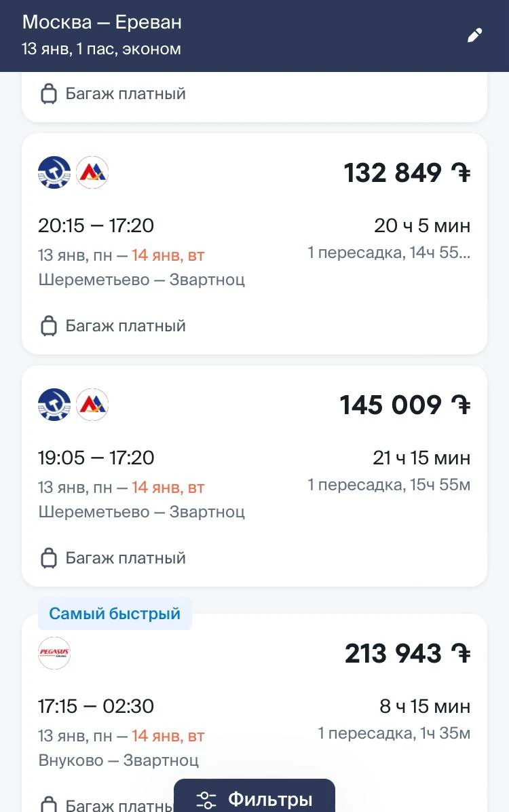Tap the pencil edit search icon

pyautogui.click(x=474, y=36)
